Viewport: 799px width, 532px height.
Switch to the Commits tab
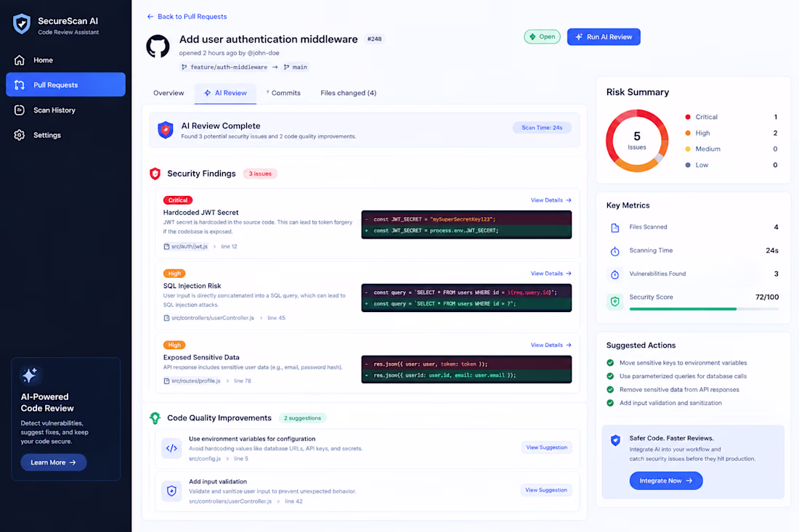coord(284,93)
